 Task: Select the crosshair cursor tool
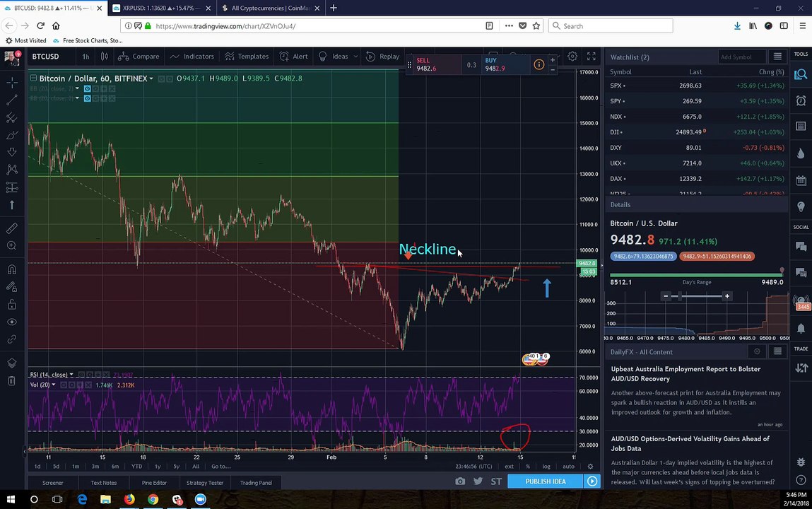(11, 82)
